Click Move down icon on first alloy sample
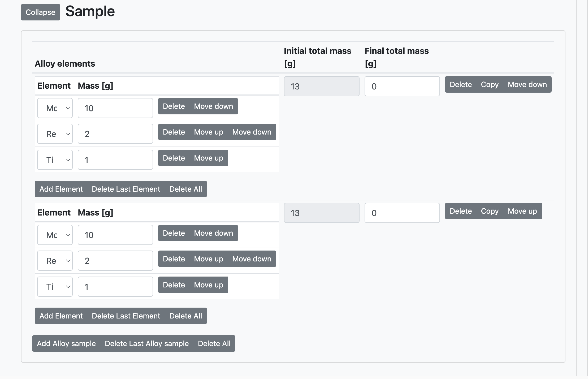 pos(527,84)
